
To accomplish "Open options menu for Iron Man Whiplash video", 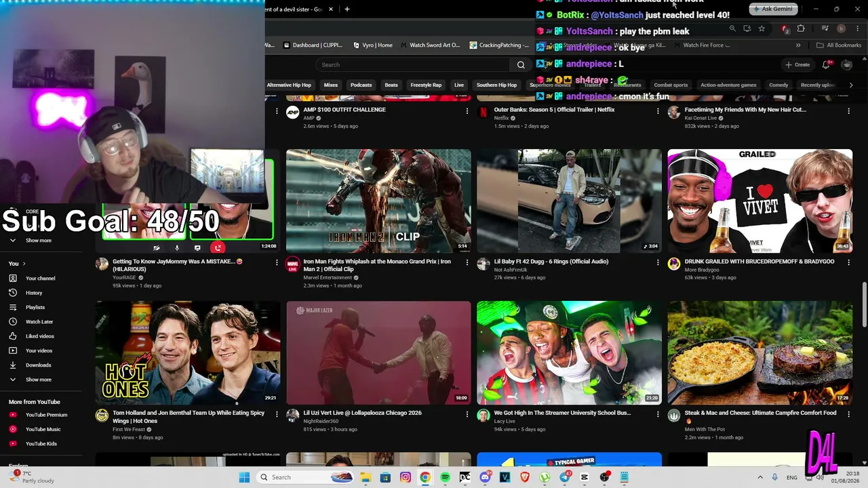I will point(467,262).
